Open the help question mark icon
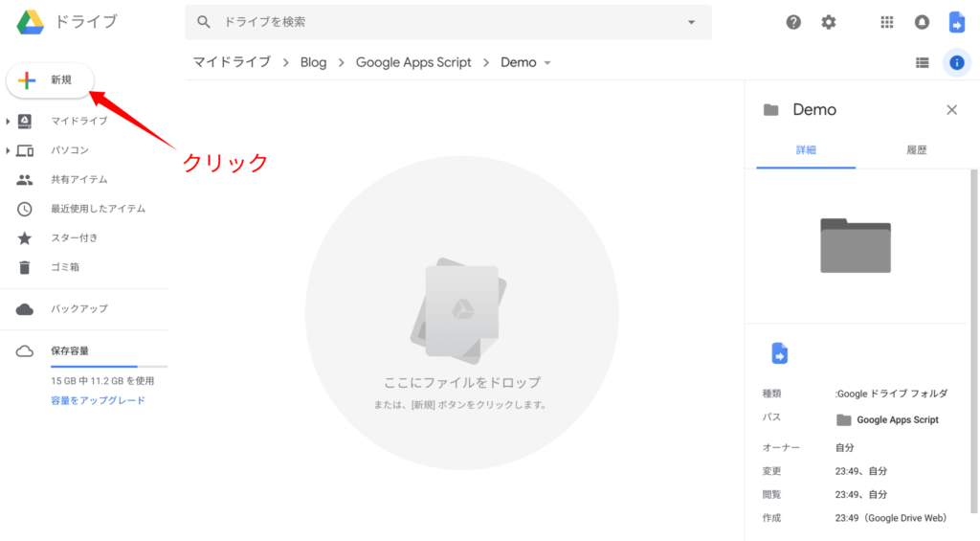The width and height of the screenshot is (980, 541). tap(793, 22)
